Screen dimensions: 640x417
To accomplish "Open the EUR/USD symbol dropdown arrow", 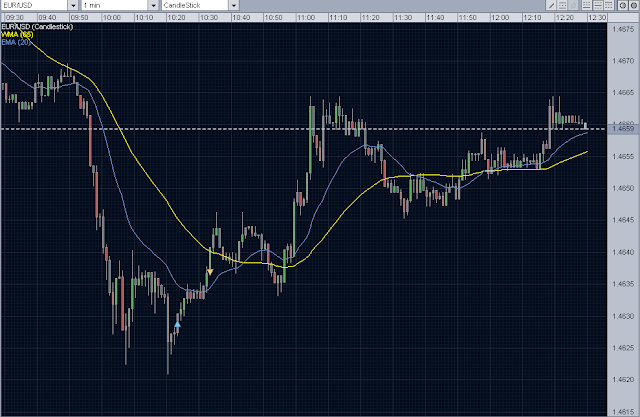I will coord(73,5).
